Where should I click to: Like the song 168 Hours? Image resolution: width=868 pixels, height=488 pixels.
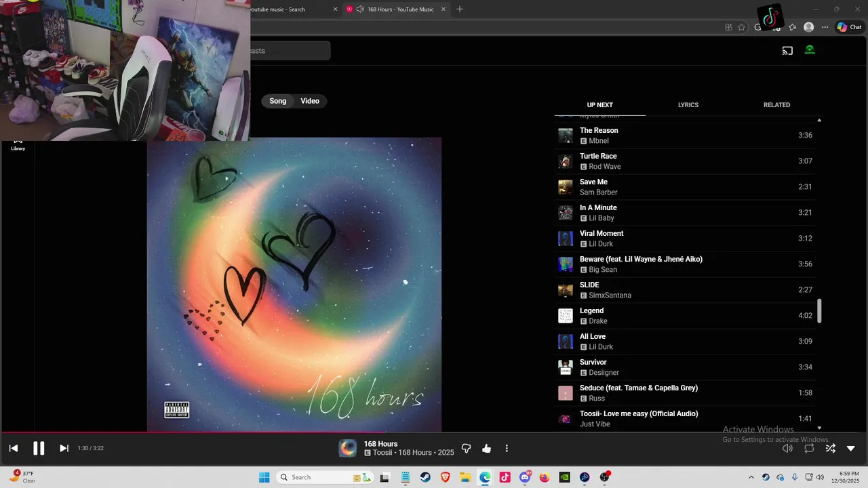[x=486, y=448]
